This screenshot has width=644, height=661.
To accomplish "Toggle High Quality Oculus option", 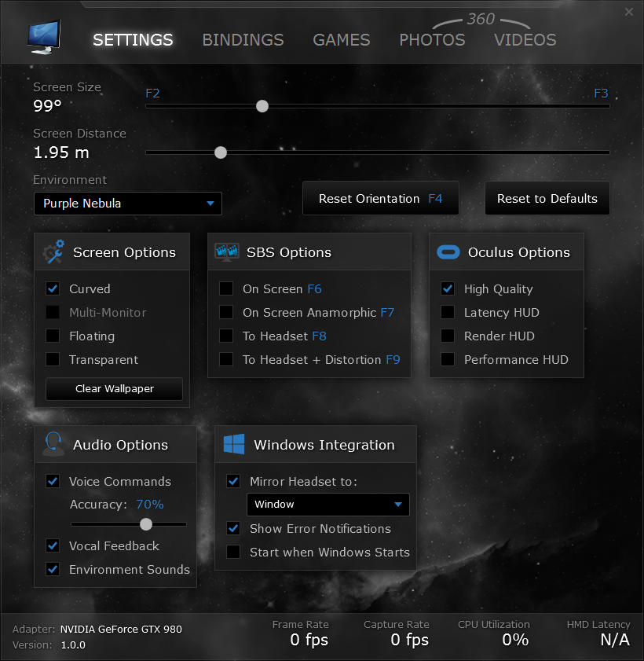I will 448,288.
